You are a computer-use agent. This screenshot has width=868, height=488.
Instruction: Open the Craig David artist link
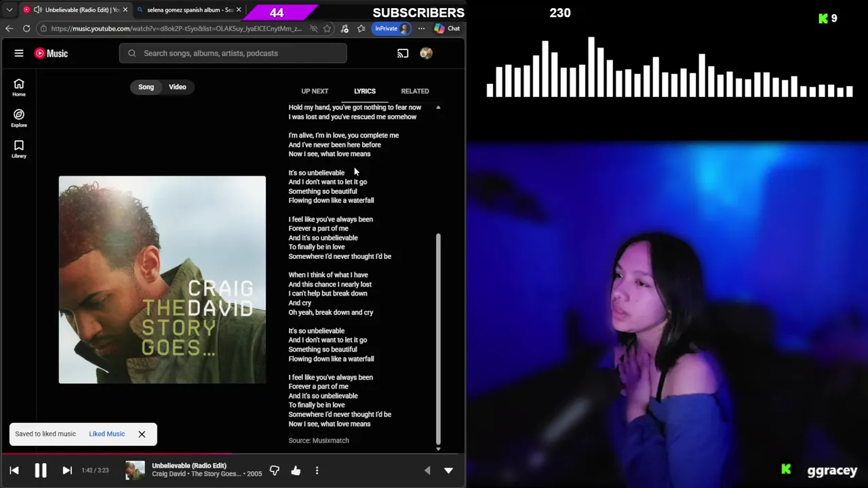[169, 474]
